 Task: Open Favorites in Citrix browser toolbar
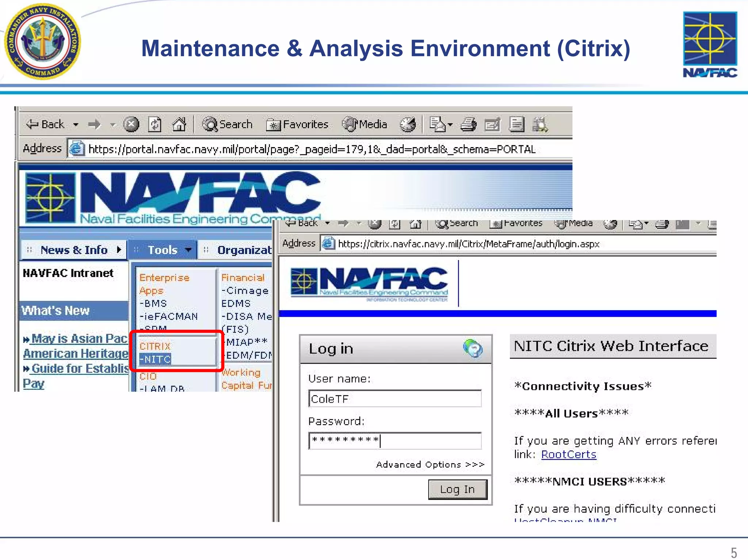pyautogui.click(x=516, y=223)
